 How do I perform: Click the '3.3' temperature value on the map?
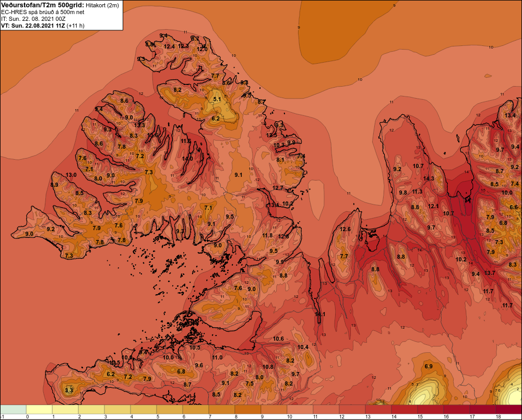coord(69,390)
